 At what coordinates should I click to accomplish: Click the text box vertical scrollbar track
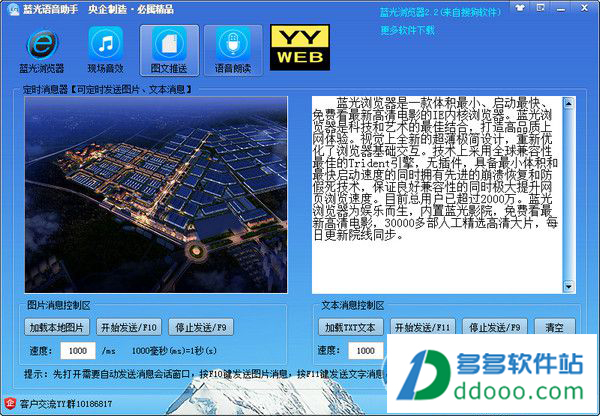[569, 195]
